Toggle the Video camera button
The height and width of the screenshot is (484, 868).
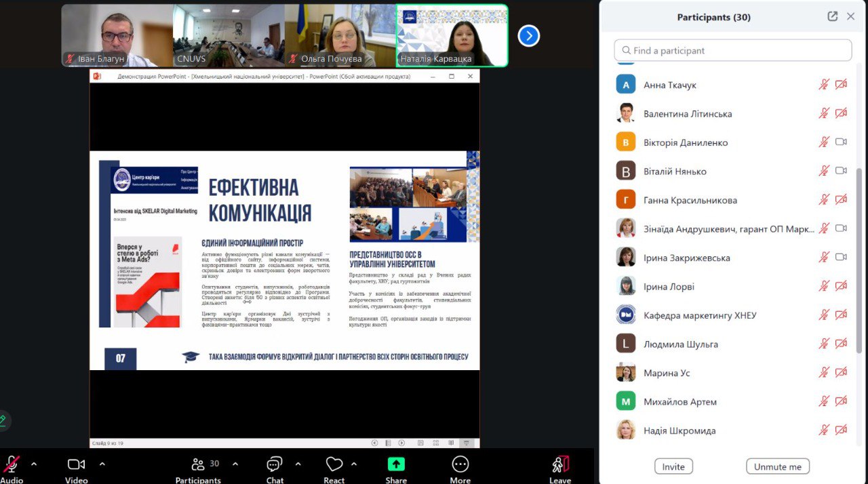pos(76,464)
